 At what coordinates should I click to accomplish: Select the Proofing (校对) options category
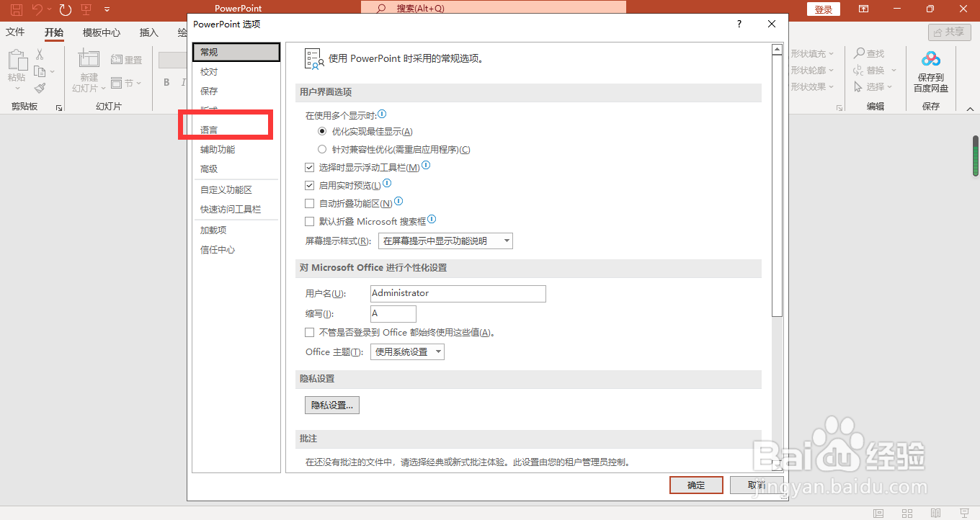coord(236,72)
